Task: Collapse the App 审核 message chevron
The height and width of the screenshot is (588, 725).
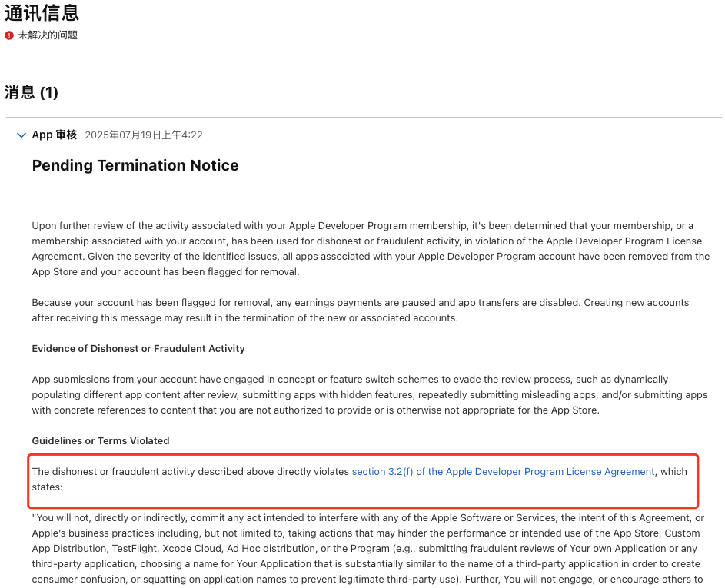Action: (22, 135)
